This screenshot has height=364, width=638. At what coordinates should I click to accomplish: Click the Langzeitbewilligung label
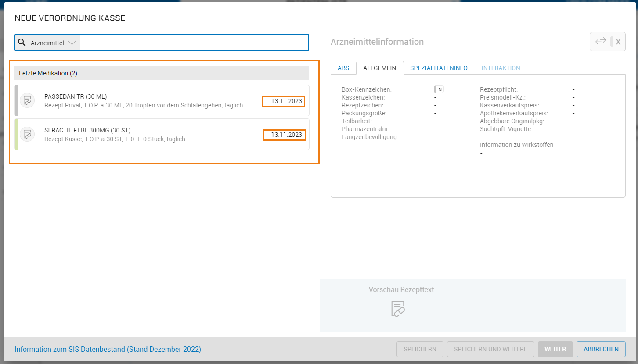pyautogui.click(x=370, y=137)
